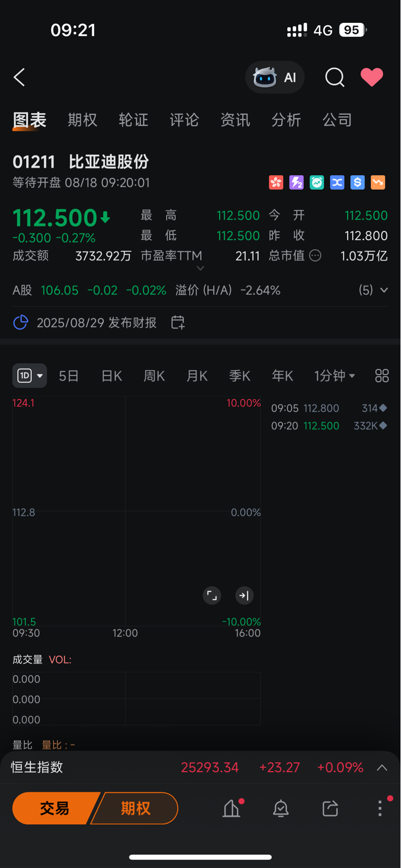The width and height of the screenshot is (401, 868).
Task: Select the 09:20 112.500 tick row
Action: (x=329, y=426)
